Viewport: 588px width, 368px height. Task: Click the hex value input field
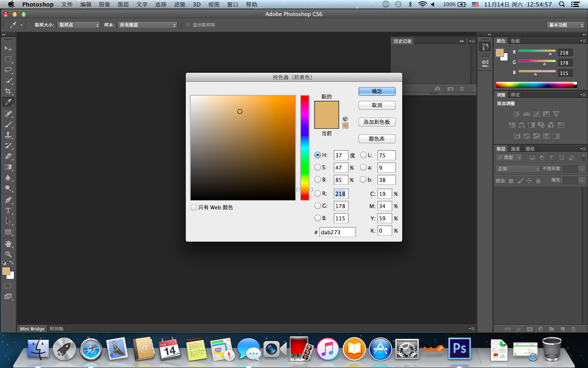337,232
